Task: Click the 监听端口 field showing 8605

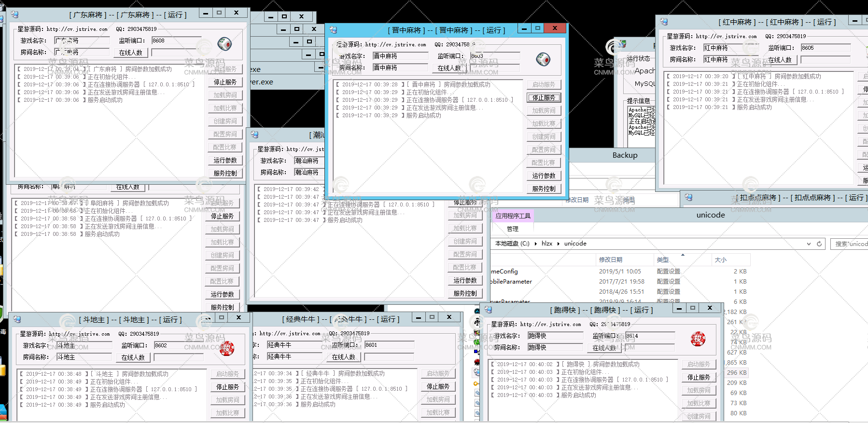Action: [825, 48]
